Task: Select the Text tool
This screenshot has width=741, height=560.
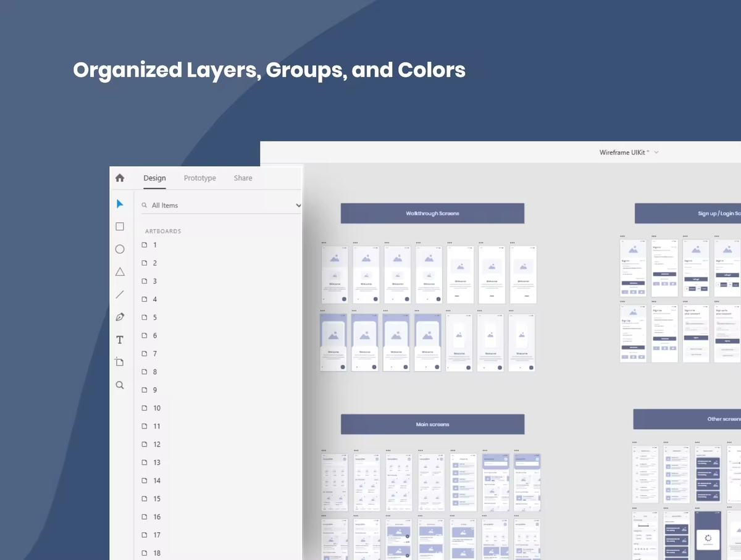Action: (x=120, y=340)
